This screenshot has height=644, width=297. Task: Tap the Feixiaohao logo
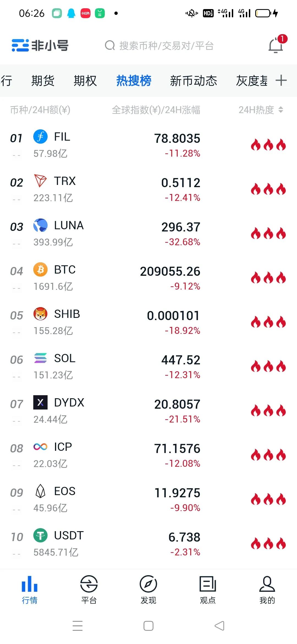[x=40, y=45]
